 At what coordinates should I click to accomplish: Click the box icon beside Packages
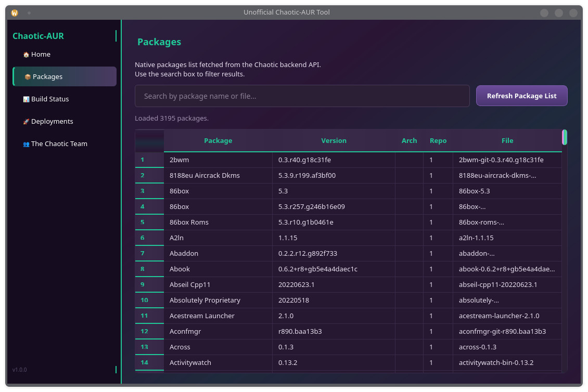[x=28, y=77]
